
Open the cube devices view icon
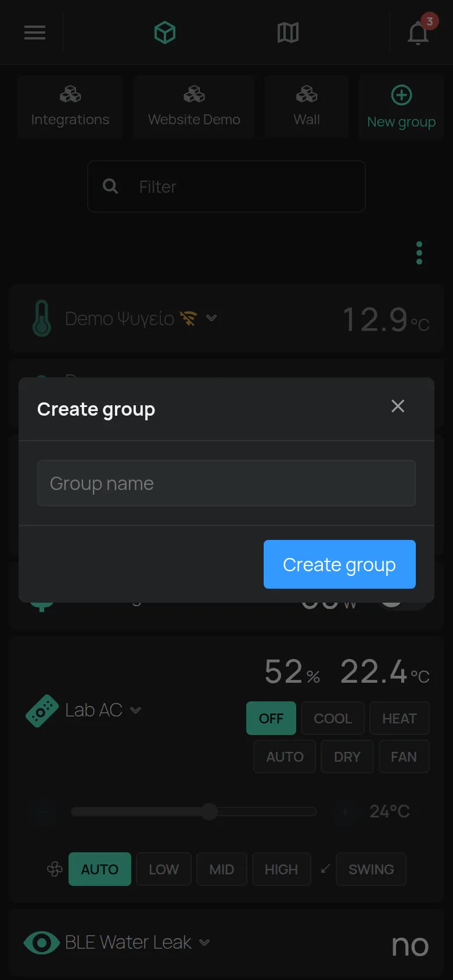(x=165, y=33)
